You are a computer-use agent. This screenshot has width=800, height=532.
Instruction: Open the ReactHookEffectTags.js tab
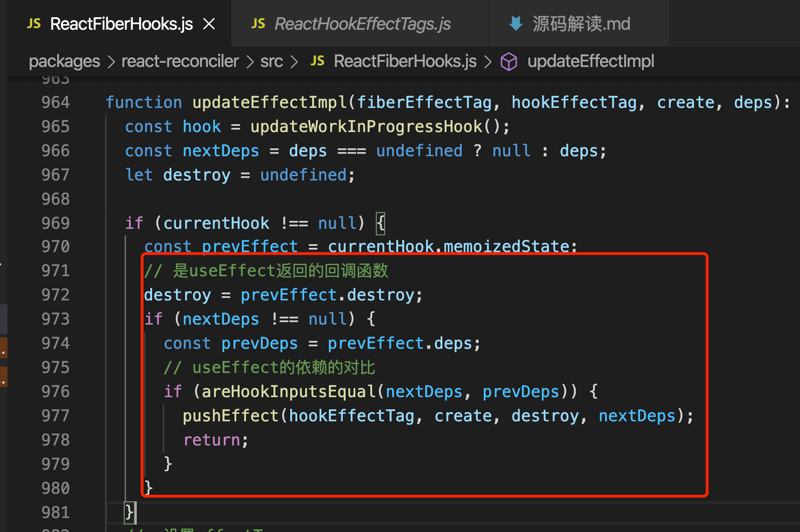click(360, 23)
